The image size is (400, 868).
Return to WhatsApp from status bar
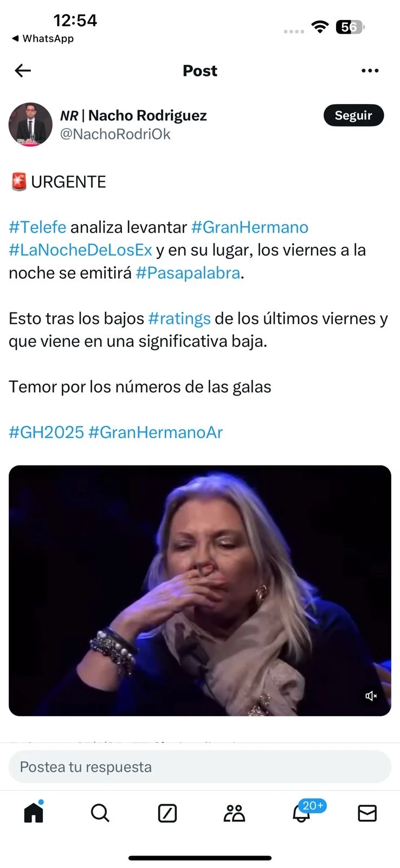coord(43,39)
